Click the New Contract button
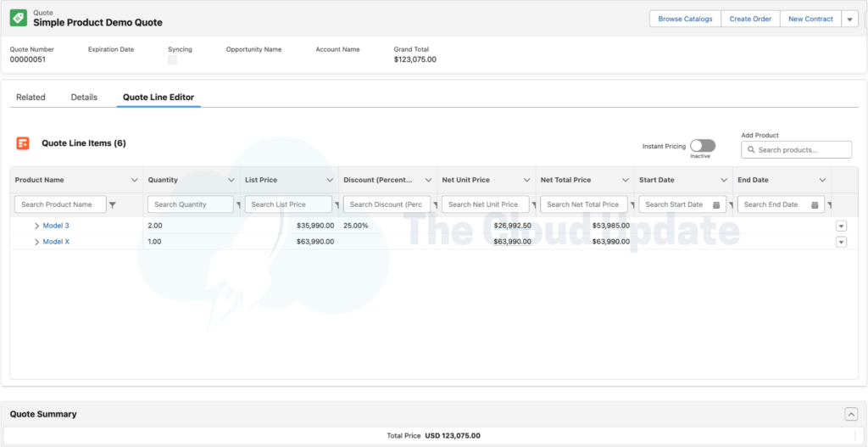Image resolution: width=868 pixels, height=447 pixels. (810, 19)
